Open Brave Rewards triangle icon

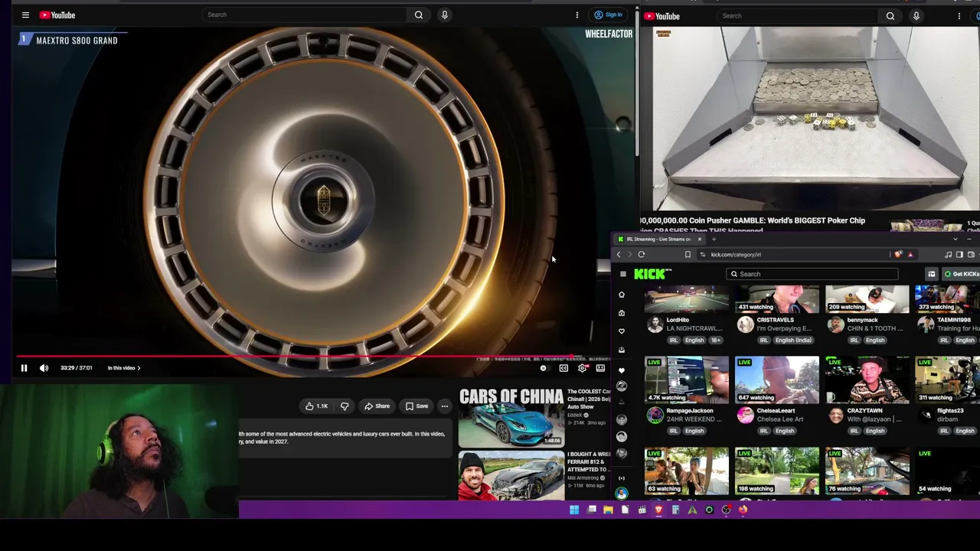tap(910, 255)
